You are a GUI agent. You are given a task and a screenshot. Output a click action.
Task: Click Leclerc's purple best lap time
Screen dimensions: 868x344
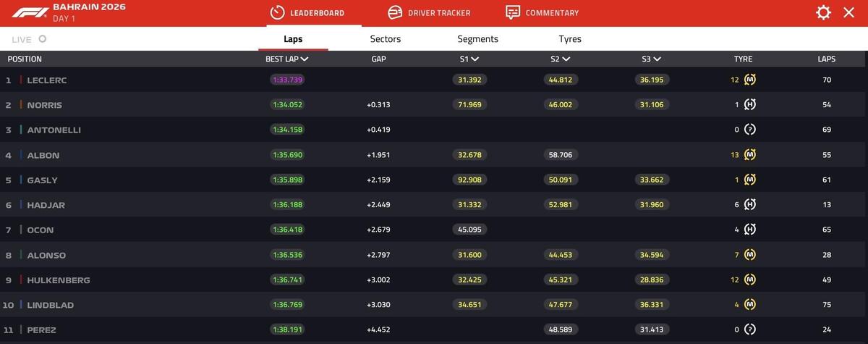point(287,80)
